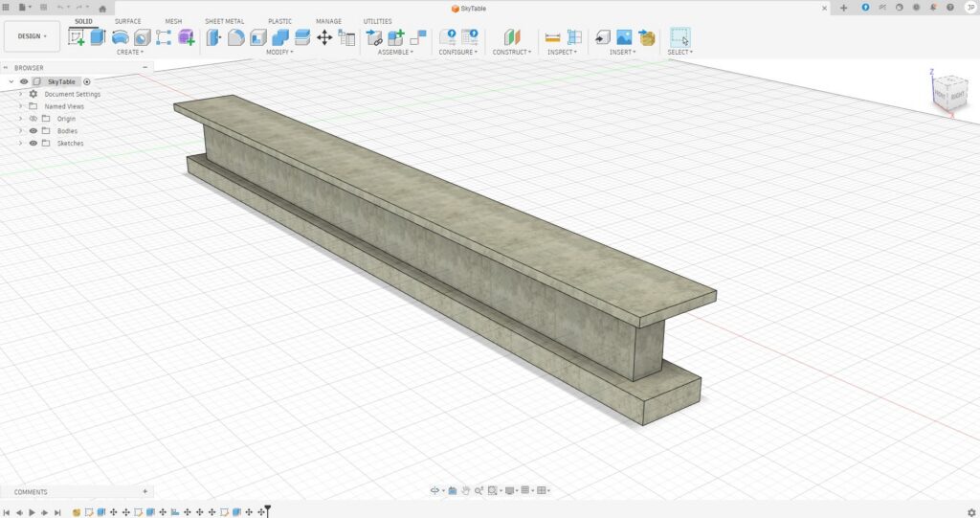The height and width of the screenshot is (518, 980).
Task: Click the Extrude tool icon
Action: pos(98,37)
